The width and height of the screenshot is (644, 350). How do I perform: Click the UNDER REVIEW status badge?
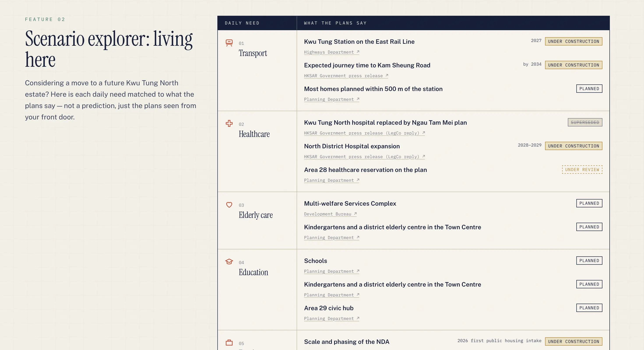582,170
